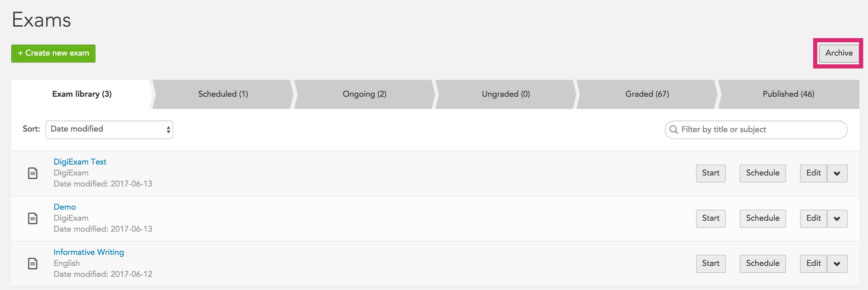Edit the DigiExam Test exam
868x290 pixels.
[x=813, y=173]
